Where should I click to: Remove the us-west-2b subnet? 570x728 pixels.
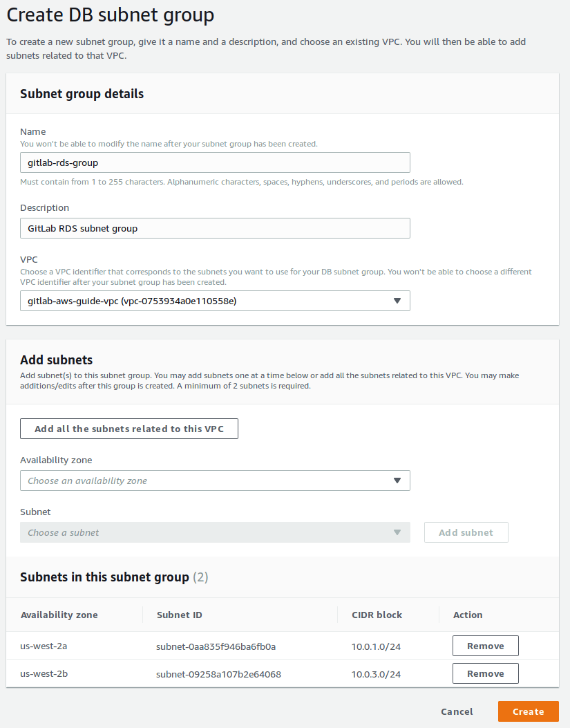pos(485,673)
